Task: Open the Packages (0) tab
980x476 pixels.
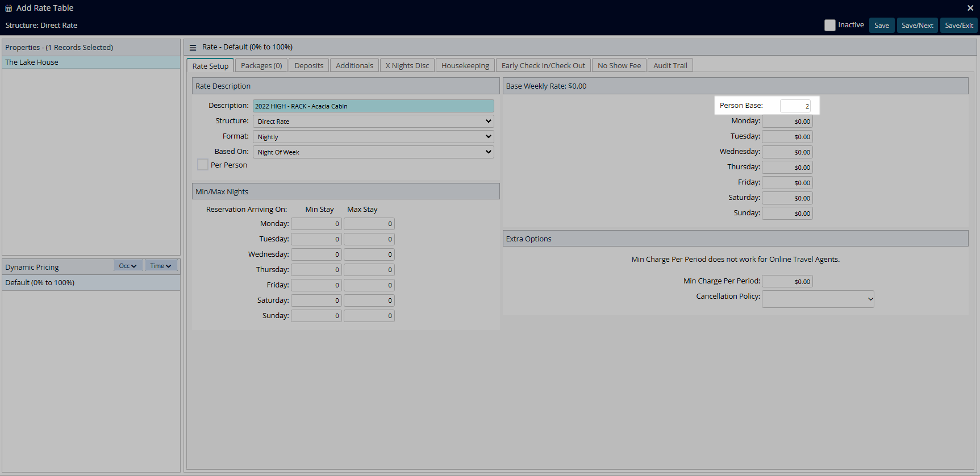Action: click(261, 65)
